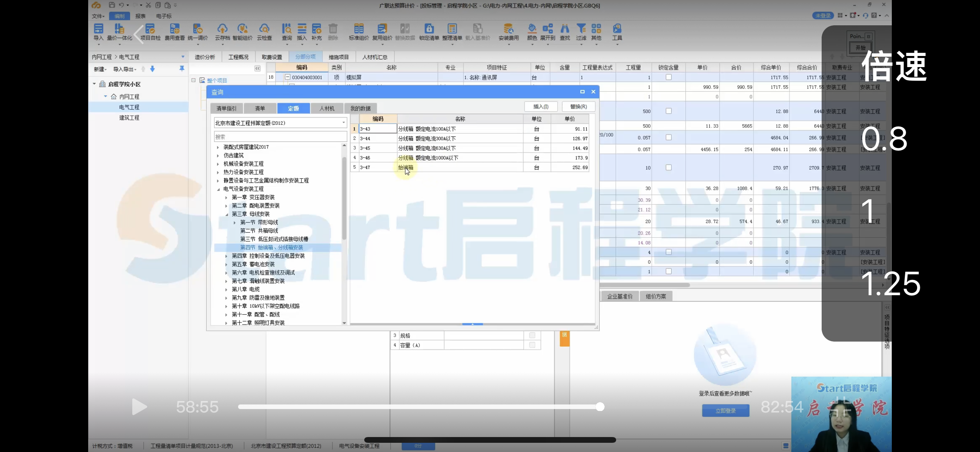Select quota row 3-47 始端箱
Image resolution: width=980 pixels, height=452 pixels.
point(470,167)
